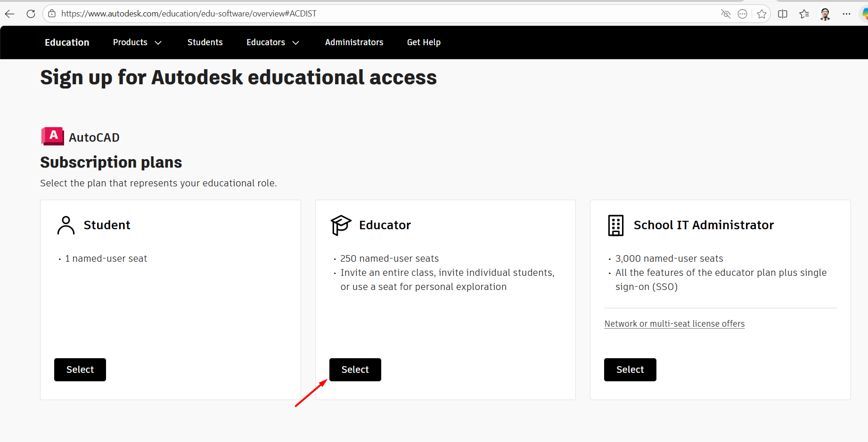The image size is (868, 442).
Task: Select the Student plan
Action: [80, 370]
